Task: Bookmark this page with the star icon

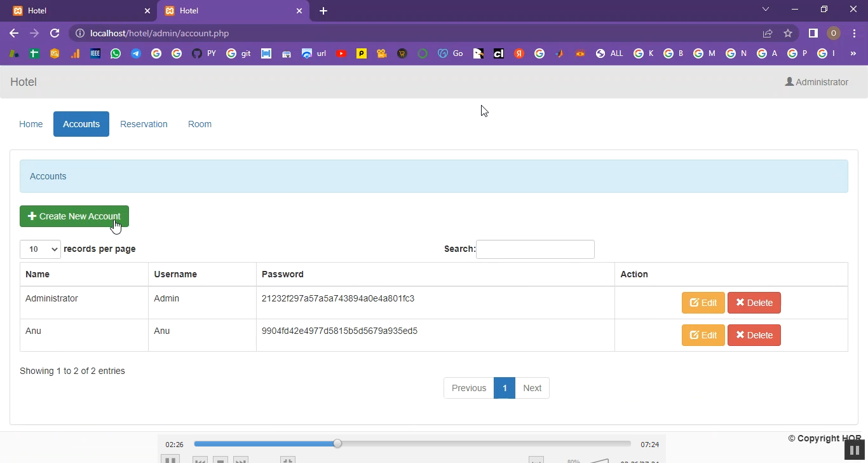Action: pos(788,33)
